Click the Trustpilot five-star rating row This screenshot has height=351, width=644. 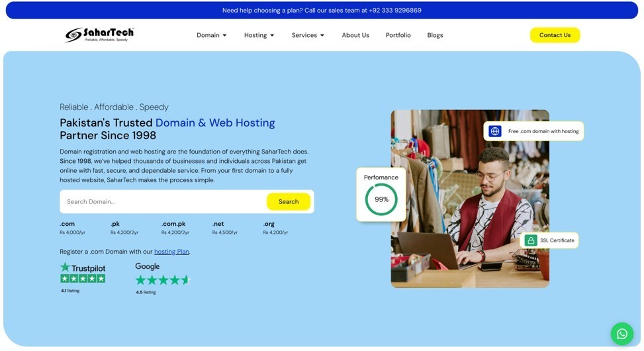(x=83, y=279)
